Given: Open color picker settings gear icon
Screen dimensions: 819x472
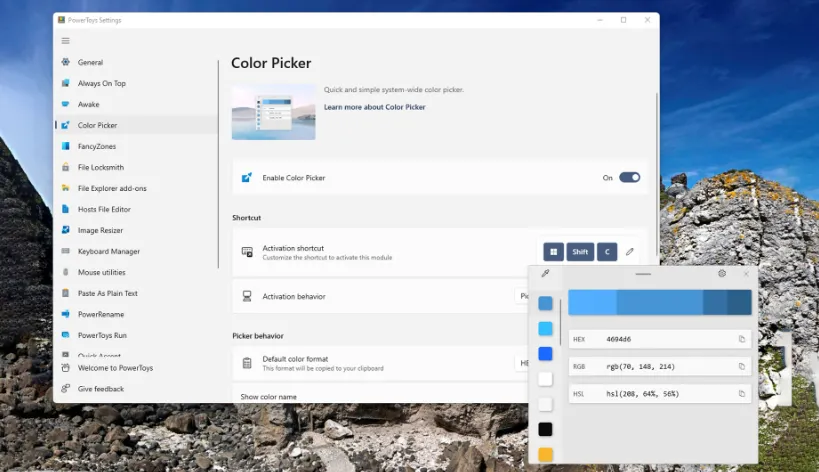Looking at the screenshot, I should coord(722,273).
